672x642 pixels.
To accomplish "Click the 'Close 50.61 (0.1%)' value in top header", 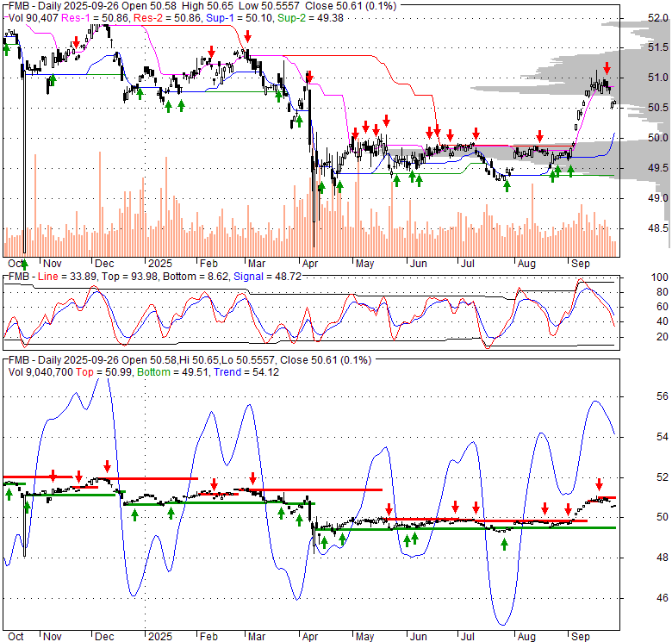I will [350, 6].
